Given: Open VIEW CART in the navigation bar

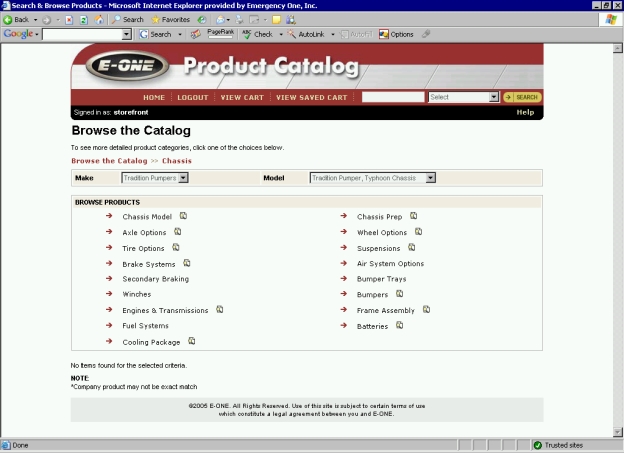Looking at the screenshot, I should [242, 98].
